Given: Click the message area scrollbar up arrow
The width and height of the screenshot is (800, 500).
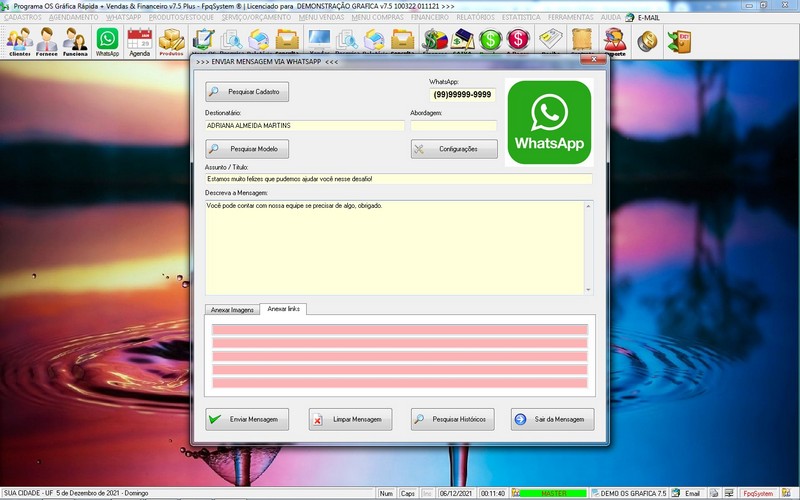Looking at the screenshot, I should (x=588, y=206).
